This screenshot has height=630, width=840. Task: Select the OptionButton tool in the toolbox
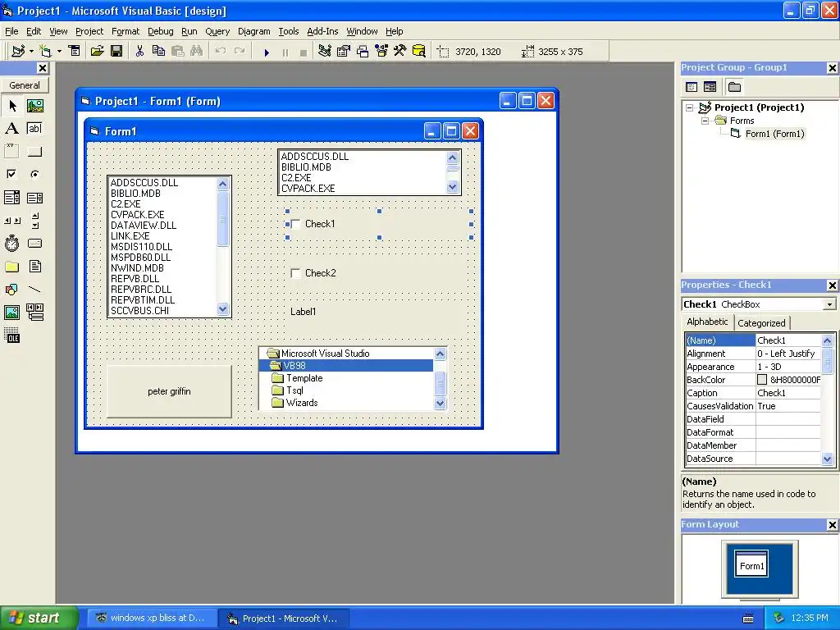34,174
